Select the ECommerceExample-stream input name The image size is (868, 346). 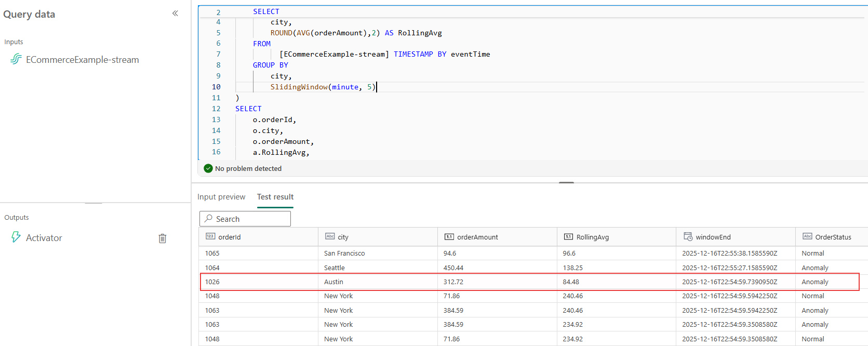point(83,60)
